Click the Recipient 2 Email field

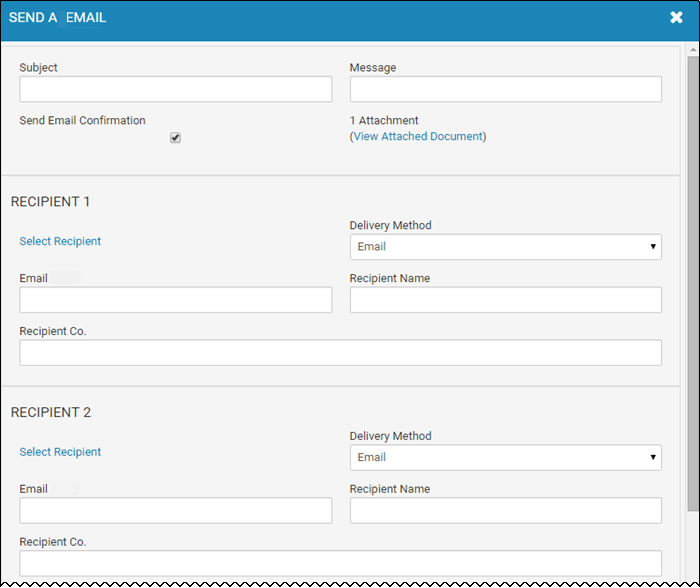coord(175,510)
